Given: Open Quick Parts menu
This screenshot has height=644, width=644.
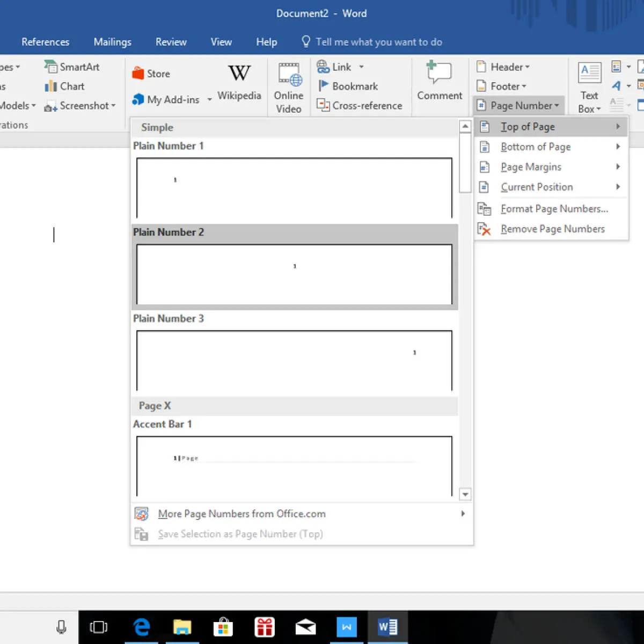Looking at the screenshot, I should point(617,67).
